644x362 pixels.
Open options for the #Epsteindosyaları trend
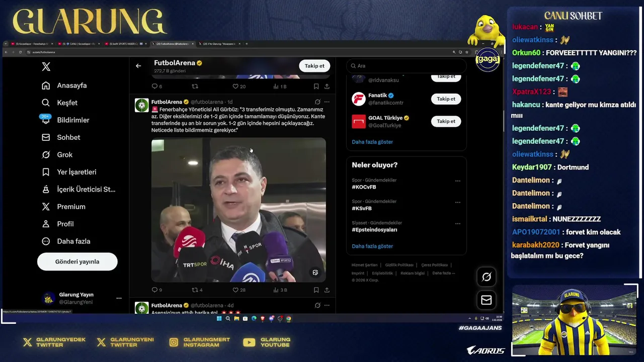[457, 224]
